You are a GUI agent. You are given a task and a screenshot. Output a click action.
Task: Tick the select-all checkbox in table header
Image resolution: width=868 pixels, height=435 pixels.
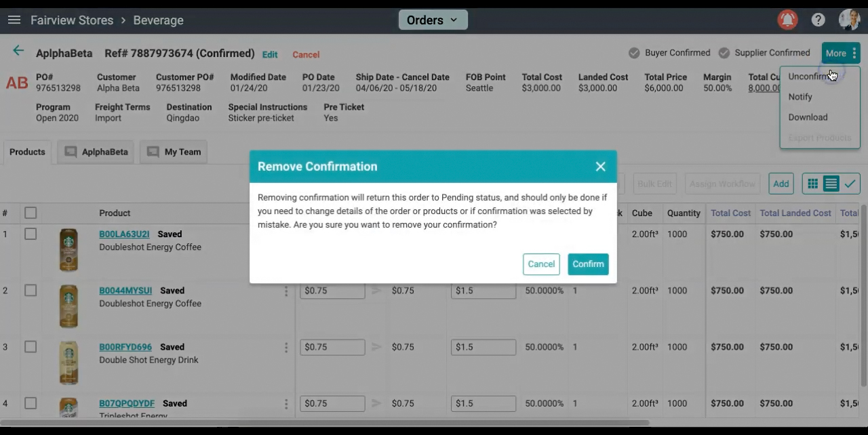coord(31,213)
